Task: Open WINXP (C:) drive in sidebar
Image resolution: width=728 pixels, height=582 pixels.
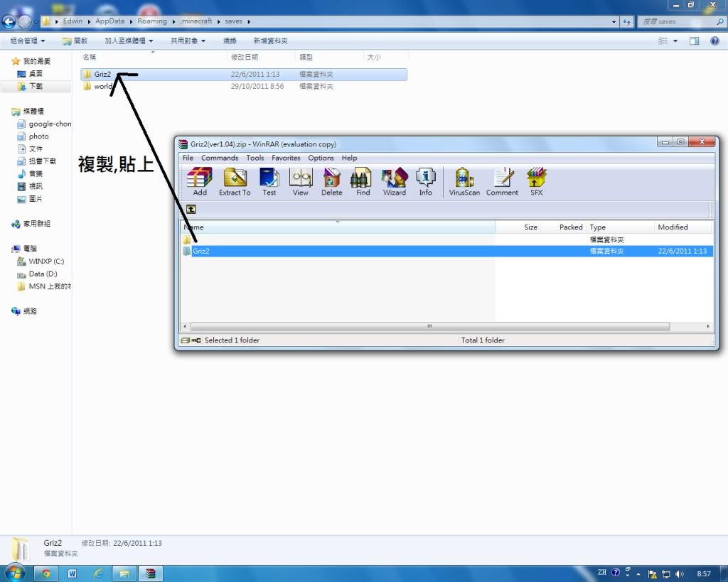Action: tap(46, 262)
